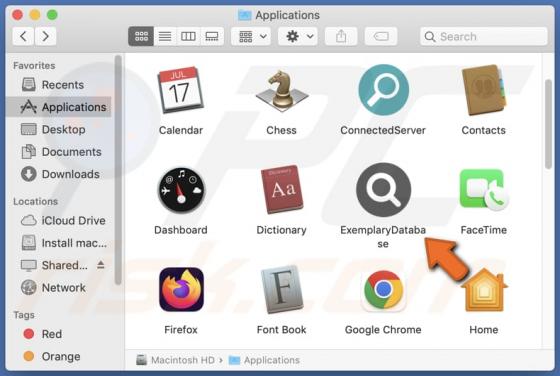Select the Orange tag in sidebar
The height and width of the screenshot is (376, 560).
(59, 356)
